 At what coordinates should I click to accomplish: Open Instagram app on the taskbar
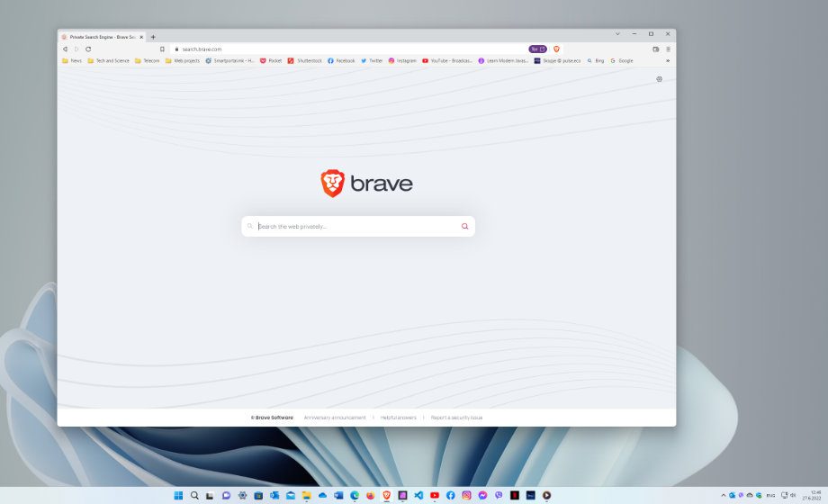pyautogui.click(x=466, y=496)
